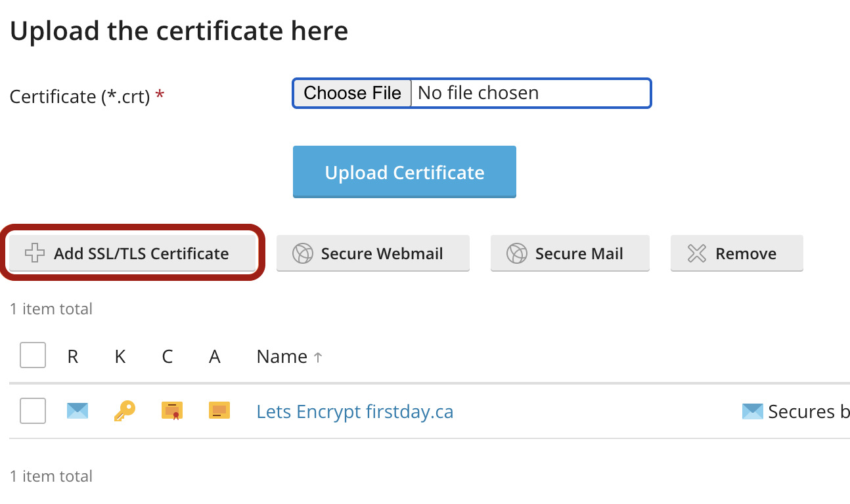This screenshot has height=504, width=850.
Task: Click the globe icon on Secure Webmail
Action: [x=303, y=253]
